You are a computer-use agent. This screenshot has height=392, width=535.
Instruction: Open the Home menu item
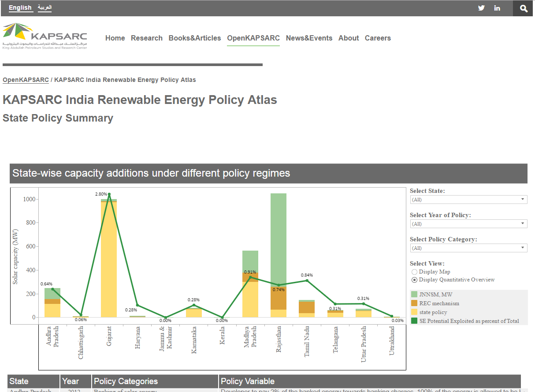[115, 38]
